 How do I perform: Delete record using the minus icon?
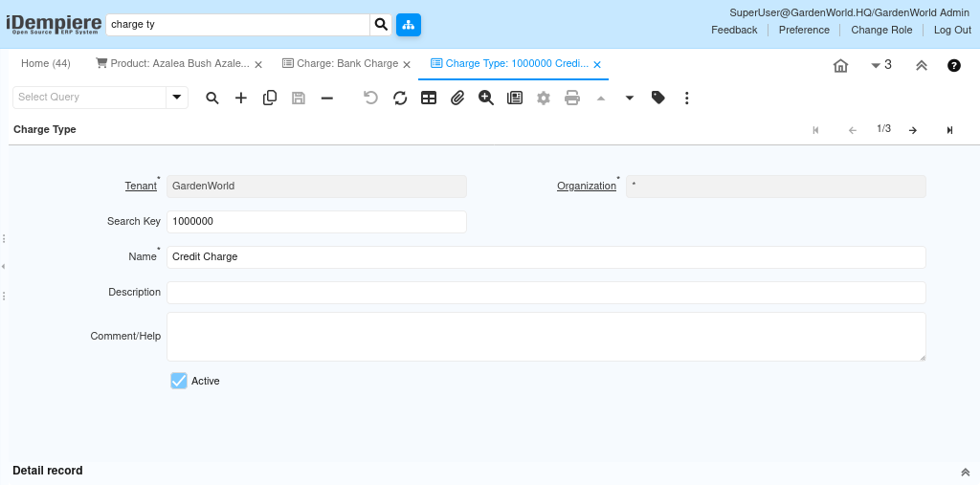tap(327, 98)
